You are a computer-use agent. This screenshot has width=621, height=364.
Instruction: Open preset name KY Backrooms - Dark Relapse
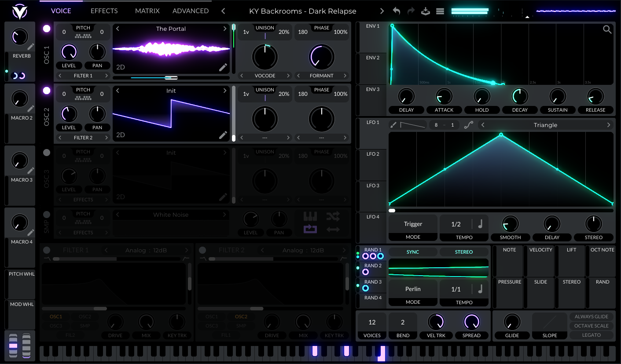tap(302, 11)
